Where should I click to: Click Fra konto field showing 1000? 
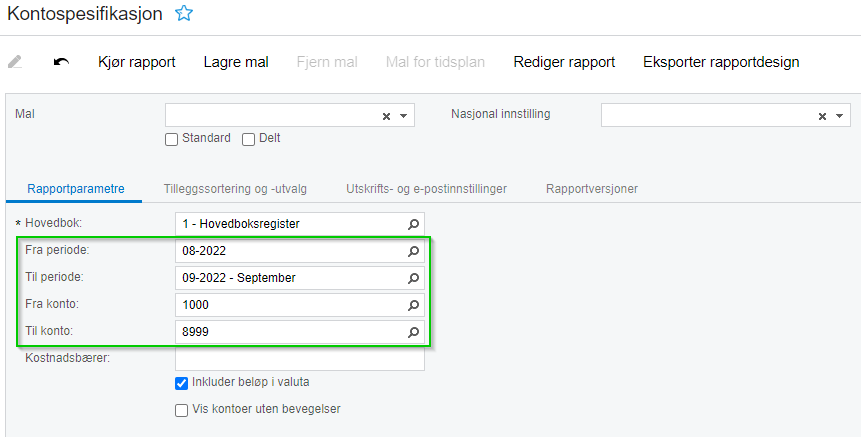click(x=300, y=305)
